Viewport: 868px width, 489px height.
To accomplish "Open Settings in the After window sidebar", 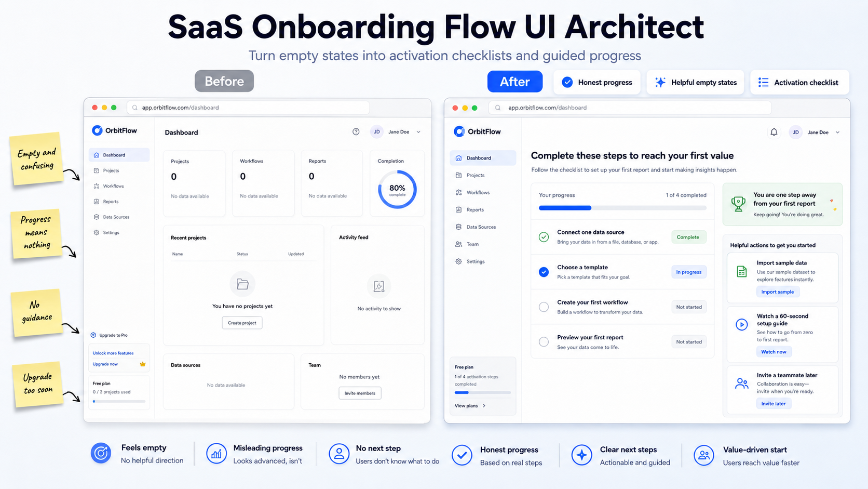I will coord(483,261).
